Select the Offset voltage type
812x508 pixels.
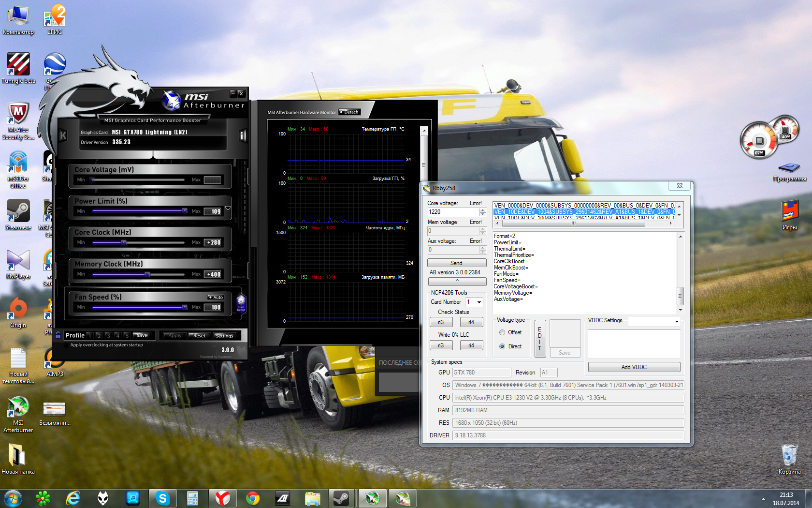pyautogui.click(x=502, y=332)
